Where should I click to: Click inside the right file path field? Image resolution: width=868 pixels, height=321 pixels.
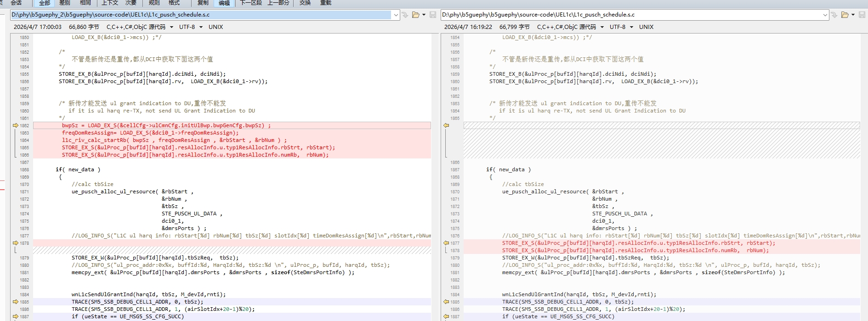(630, 15)
